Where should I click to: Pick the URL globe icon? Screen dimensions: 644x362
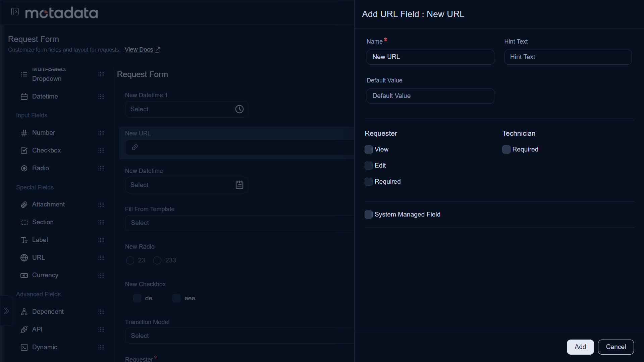click(24, 258)
